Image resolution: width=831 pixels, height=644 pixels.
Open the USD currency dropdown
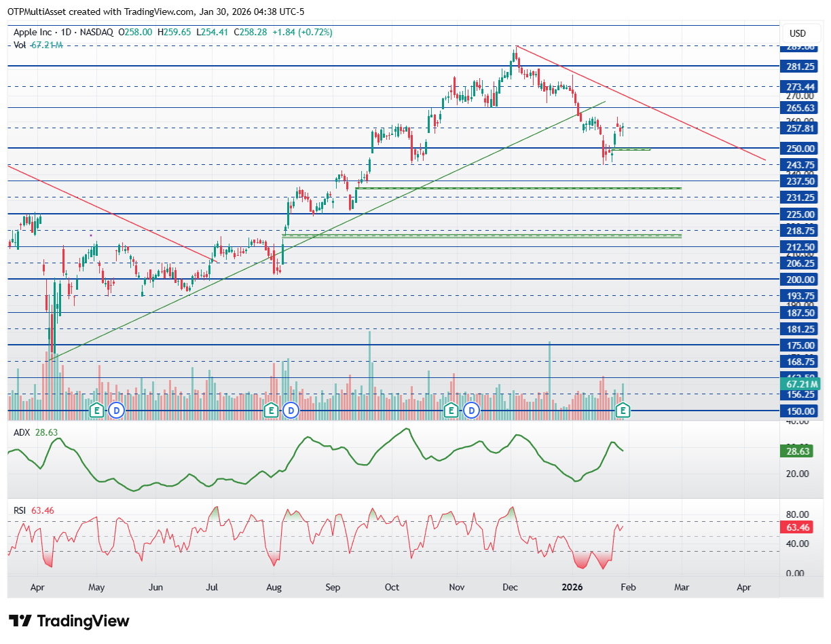(799, 32)
